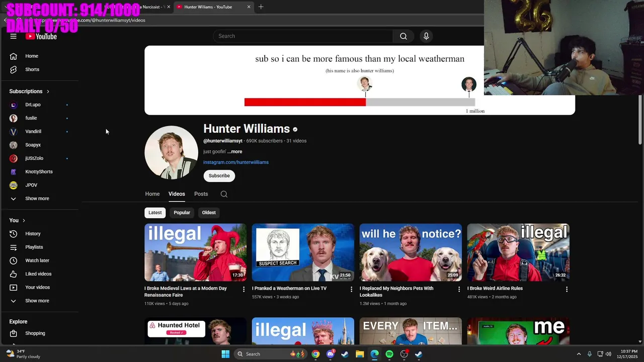Open I Replaced My Neighbors Pets title

tap(396, 292)
